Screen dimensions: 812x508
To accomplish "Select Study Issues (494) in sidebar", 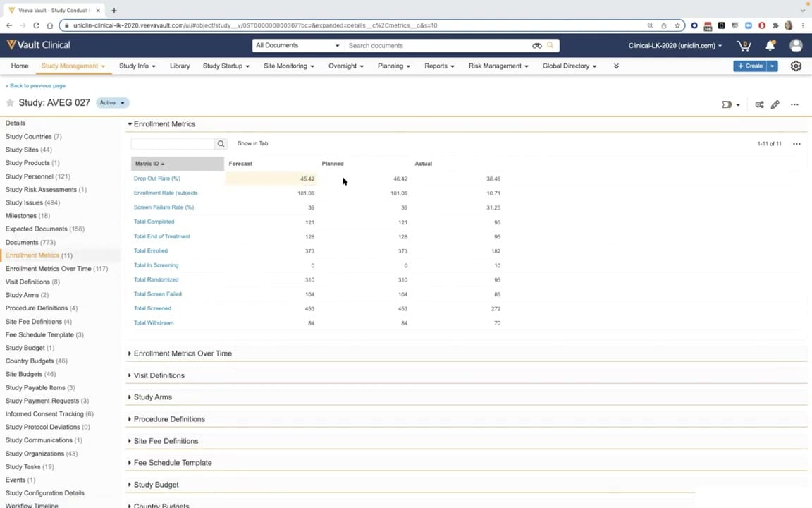I will [32, 202].
